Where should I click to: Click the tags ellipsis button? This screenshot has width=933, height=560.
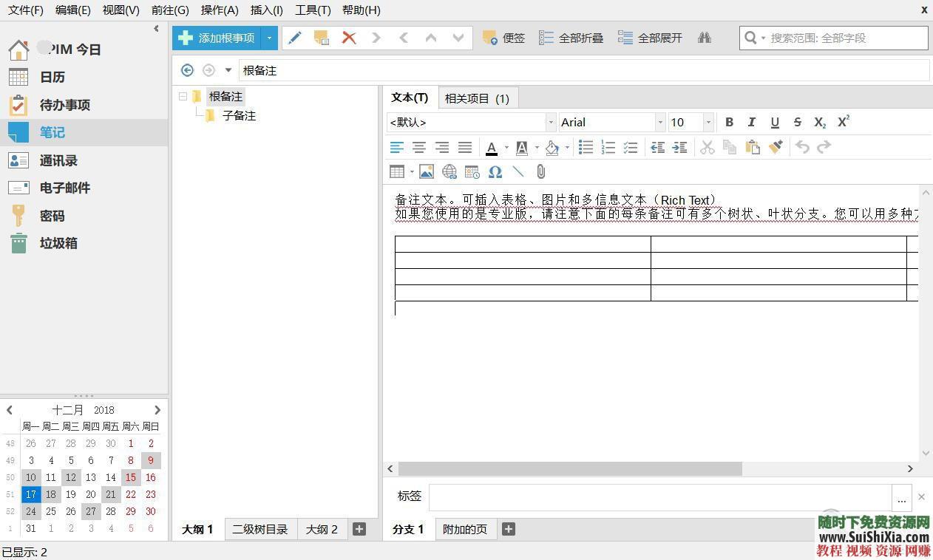coord(902,498)
